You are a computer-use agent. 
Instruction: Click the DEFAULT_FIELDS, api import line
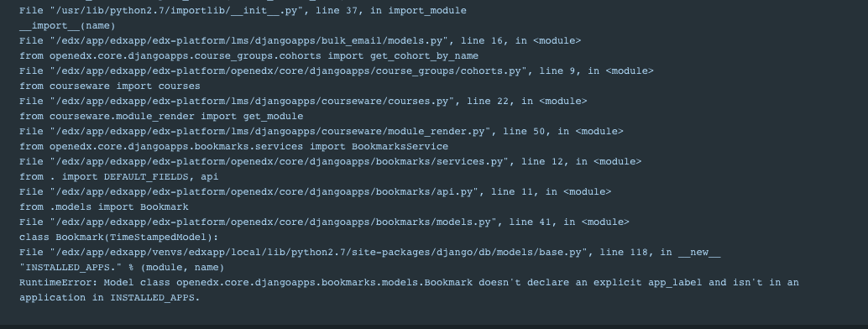point(118,177)
